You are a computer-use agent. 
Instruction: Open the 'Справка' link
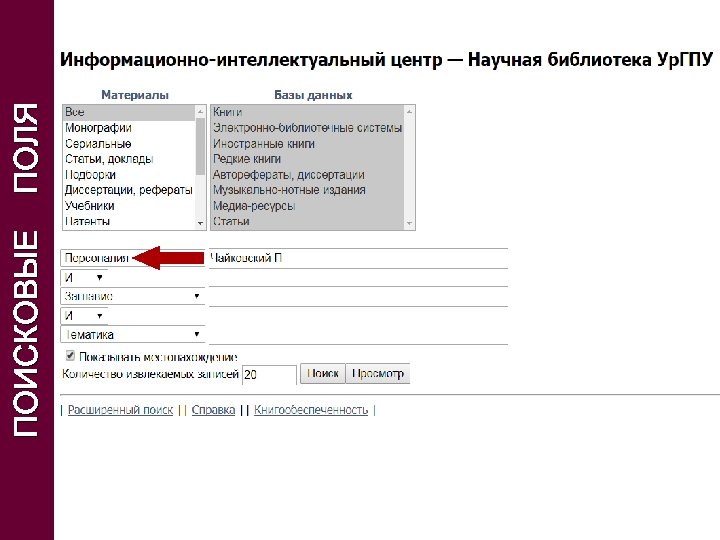(213, 410)
